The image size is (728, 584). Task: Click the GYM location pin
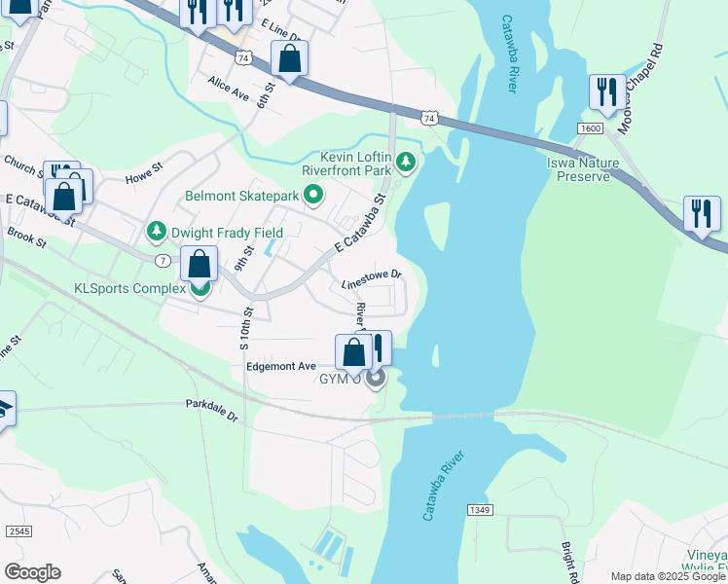[x=376, y=378]
